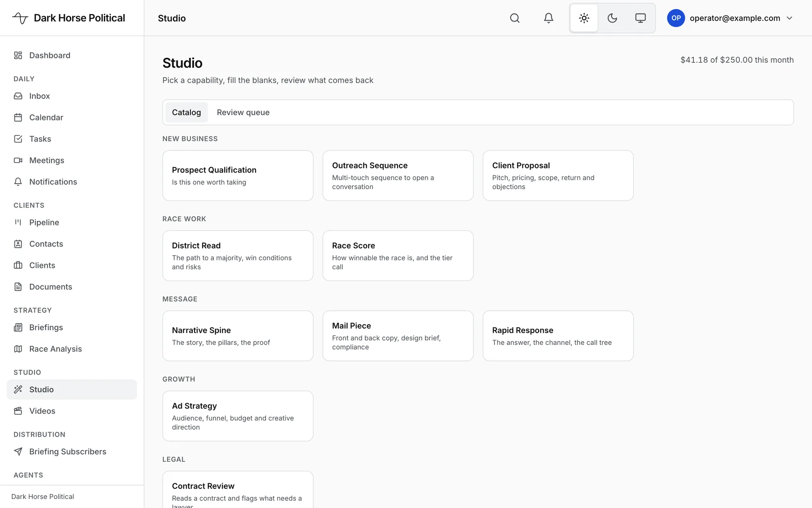This screenshot has width=812, height=508.
Task: Switch to the Review queue tab
Action: tap(243, 112)
